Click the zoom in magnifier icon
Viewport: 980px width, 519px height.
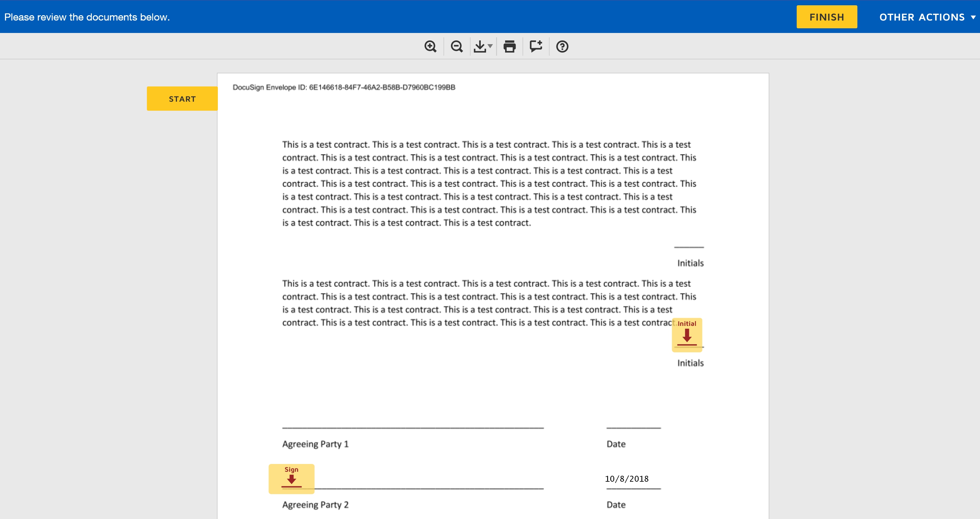coord(430,46)
